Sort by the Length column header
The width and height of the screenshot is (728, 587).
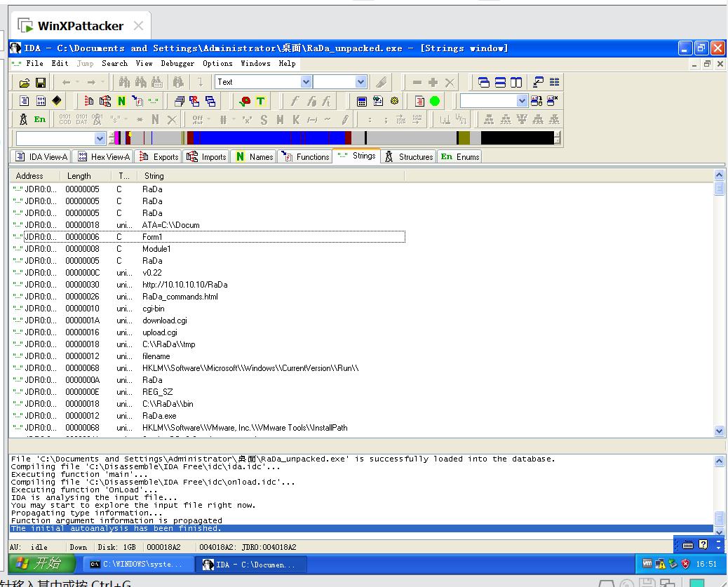[86, 176]
